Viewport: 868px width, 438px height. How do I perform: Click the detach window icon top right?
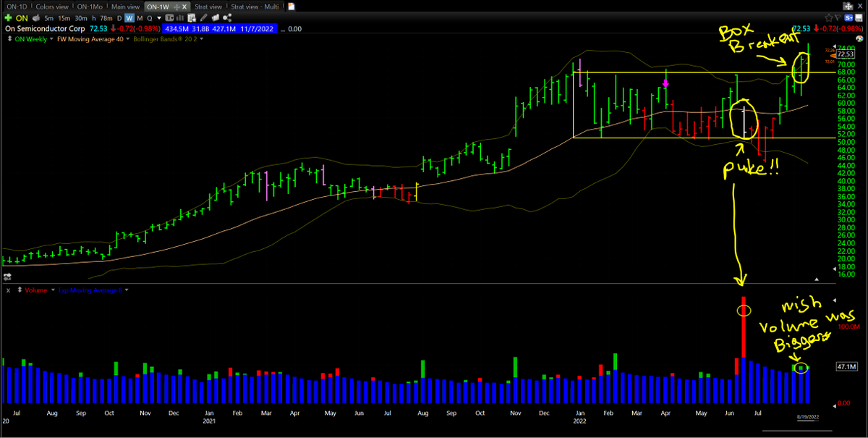(x=848, y=7)
